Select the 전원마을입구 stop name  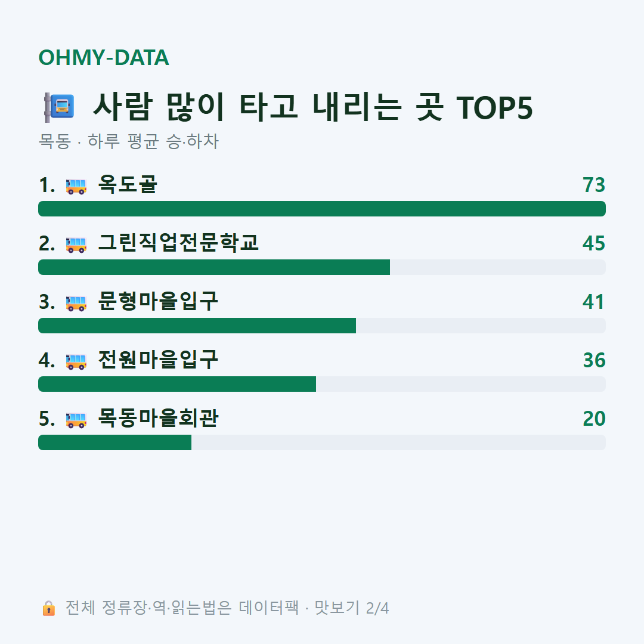click(158, 360)
